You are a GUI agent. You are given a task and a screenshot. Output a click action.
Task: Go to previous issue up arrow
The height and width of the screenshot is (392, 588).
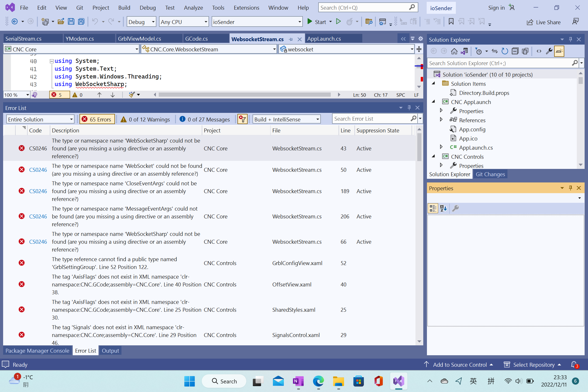point(99,95)
